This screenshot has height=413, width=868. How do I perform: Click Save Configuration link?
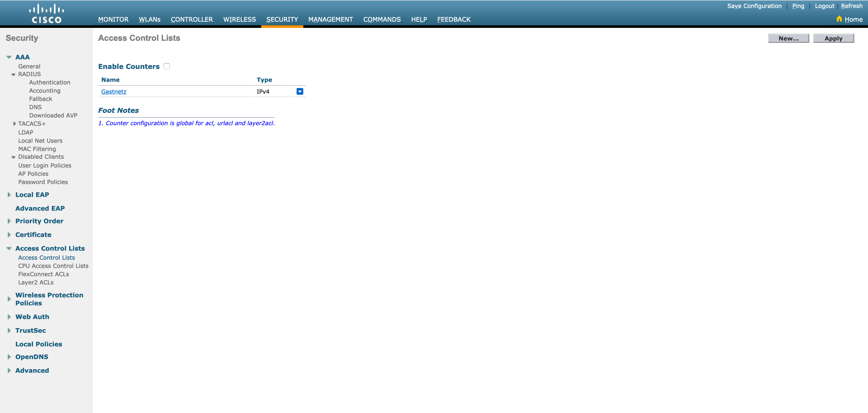coord(754,6)
